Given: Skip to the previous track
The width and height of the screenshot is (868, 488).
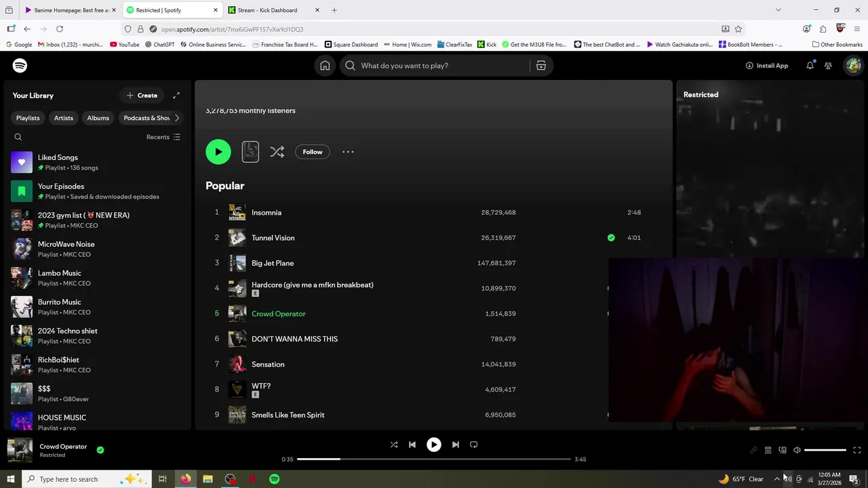Looking at the screenshot, I should [412, 445].
